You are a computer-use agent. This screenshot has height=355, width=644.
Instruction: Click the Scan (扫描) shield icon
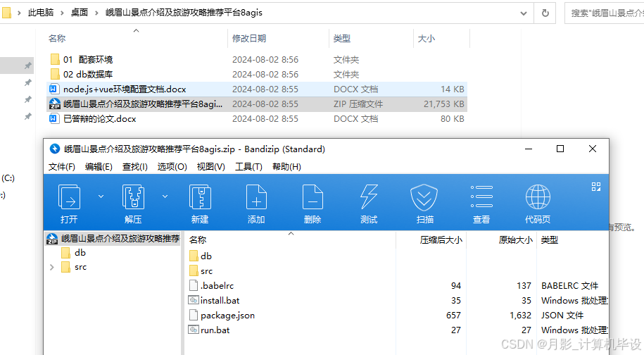click(424, 197)
